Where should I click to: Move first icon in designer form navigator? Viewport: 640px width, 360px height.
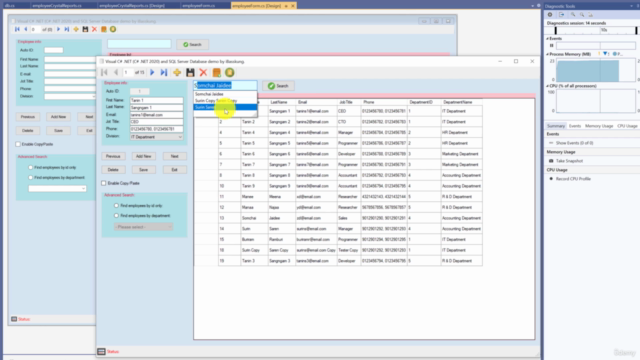[x=17, y=29]
